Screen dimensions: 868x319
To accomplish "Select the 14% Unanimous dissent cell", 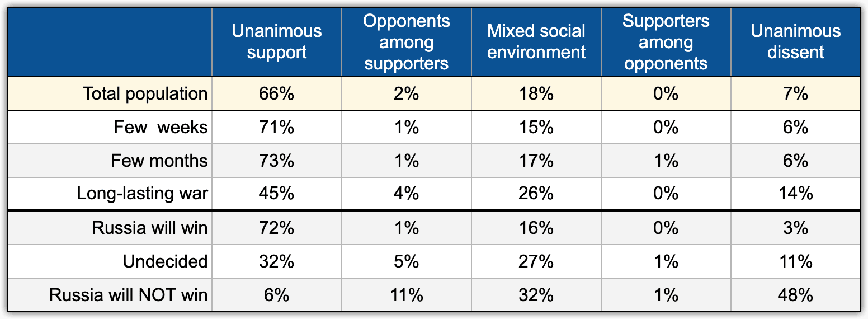I will [x=796, y=194].
